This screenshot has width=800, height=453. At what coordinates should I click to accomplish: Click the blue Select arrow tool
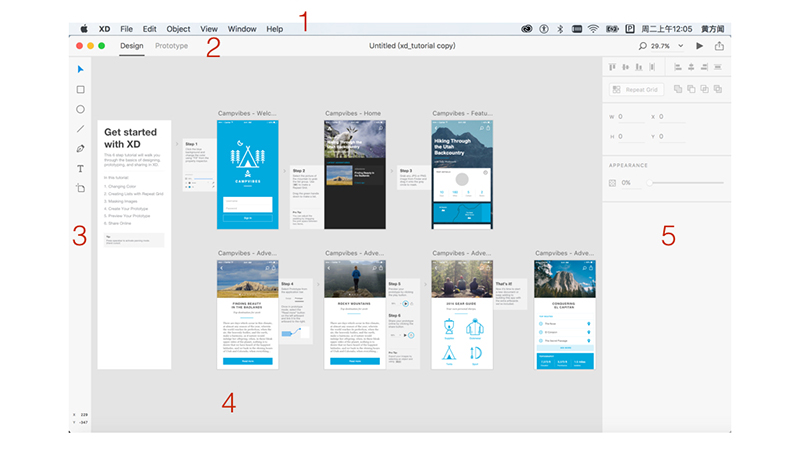coord(81,70)
